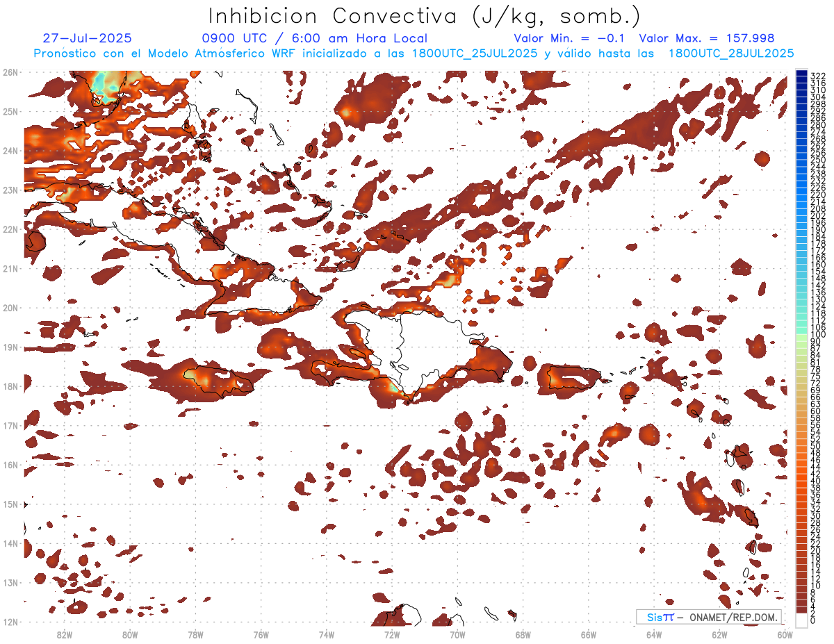
Task: Click the 'Valor Min. = -0.1' readout
Action: [569, 39]
